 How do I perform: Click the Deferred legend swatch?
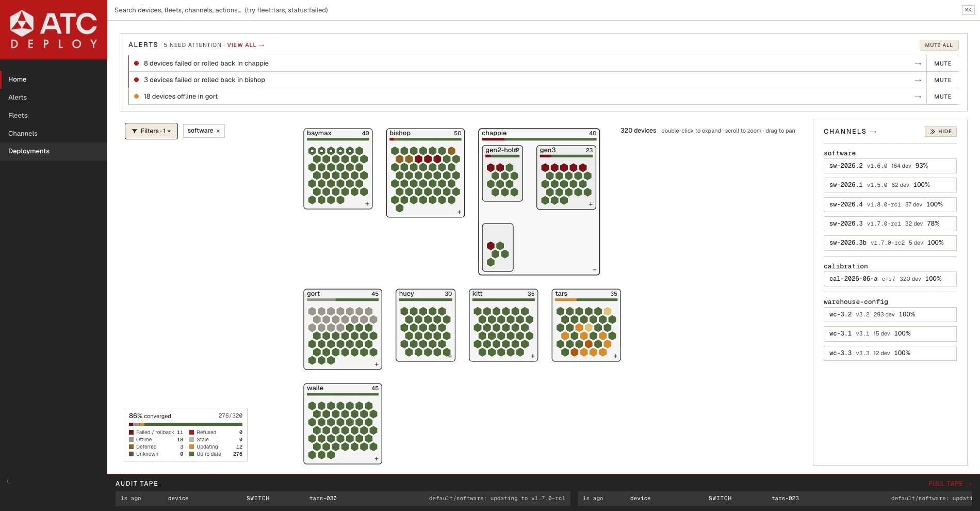pyautogui.click(x=131, y=447)
